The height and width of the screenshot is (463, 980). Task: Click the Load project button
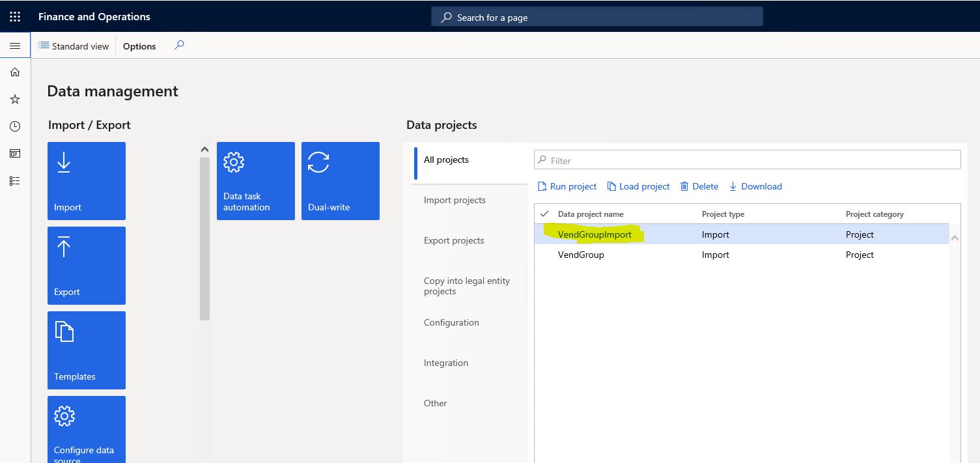click(639, 186)
